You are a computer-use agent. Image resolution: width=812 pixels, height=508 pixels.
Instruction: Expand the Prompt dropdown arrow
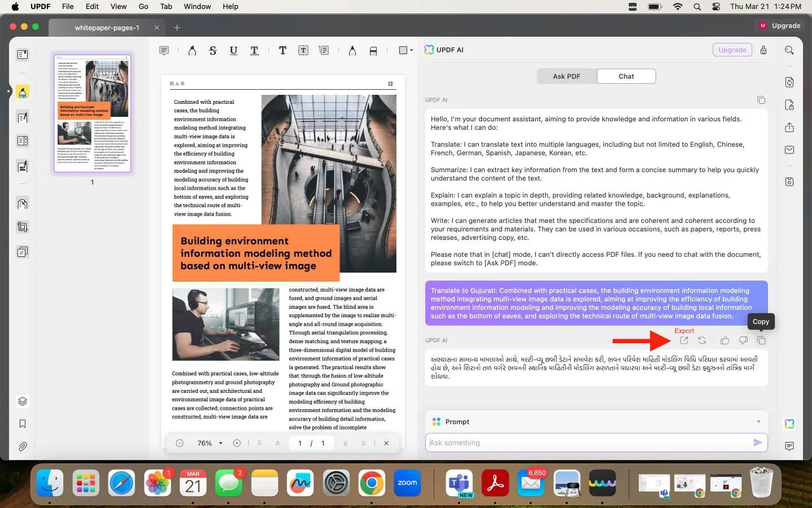pos(758,422)
